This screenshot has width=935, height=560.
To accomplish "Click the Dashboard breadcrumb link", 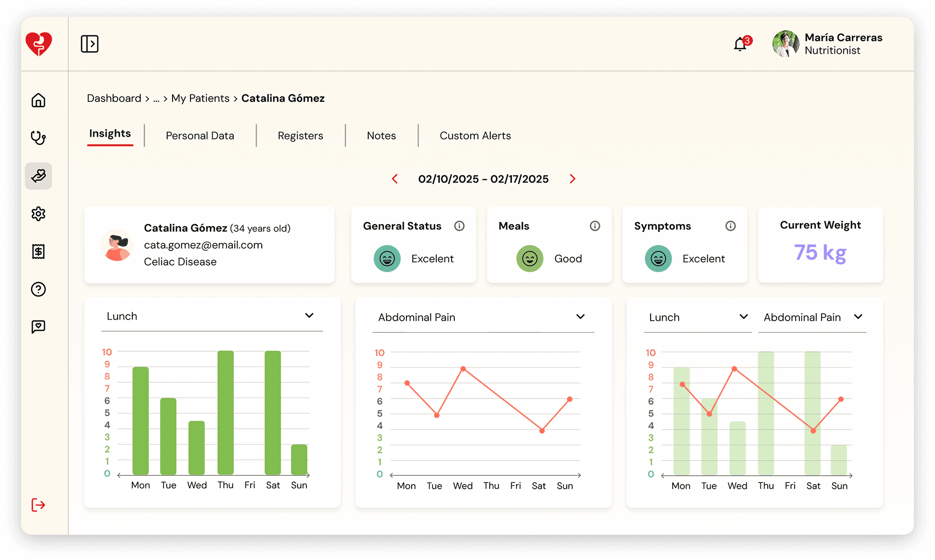I will [x=114, y=99].
